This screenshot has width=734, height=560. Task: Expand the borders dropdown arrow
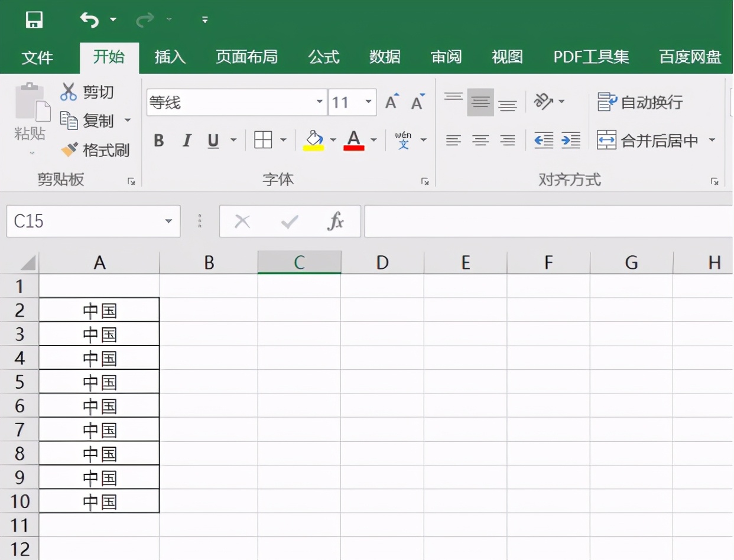pyautogui.click(x=283, y=140)
